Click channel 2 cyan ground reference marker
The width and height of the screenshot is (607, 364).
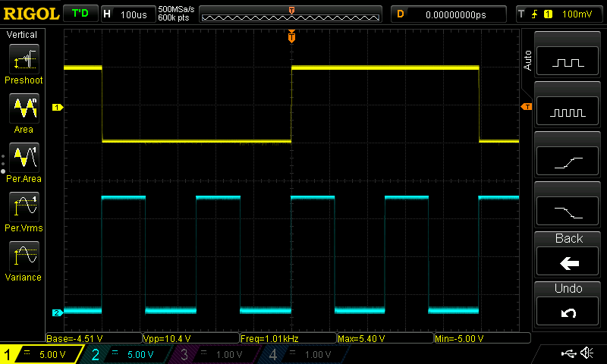(58, 312)
